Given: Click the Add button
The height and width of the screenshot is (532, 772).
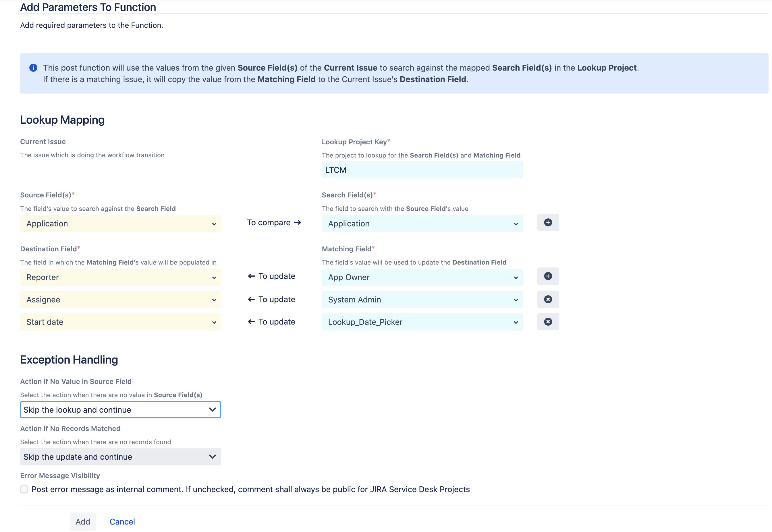Looking at the screenshot, I should (x=83, y=521).
